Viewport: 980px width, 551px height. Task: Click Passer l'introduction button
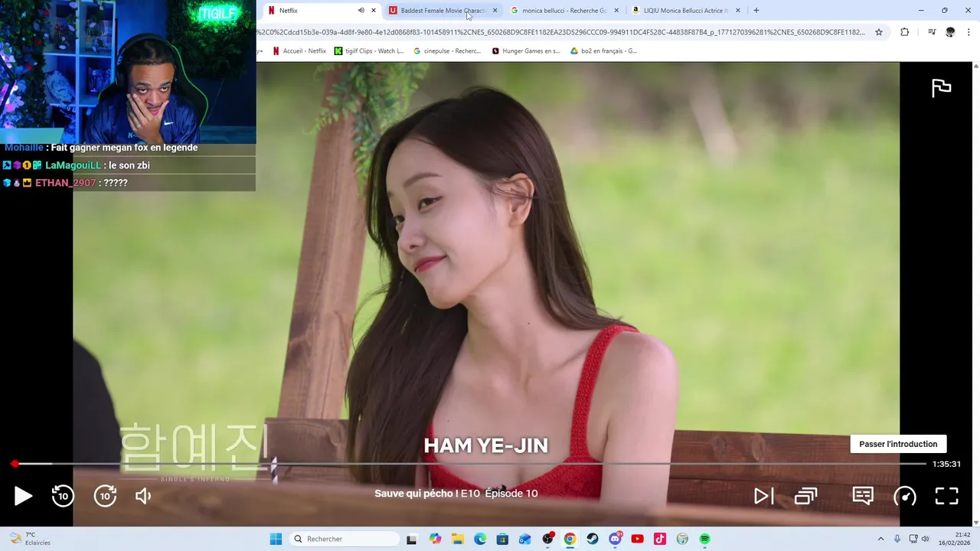(898, 444)
